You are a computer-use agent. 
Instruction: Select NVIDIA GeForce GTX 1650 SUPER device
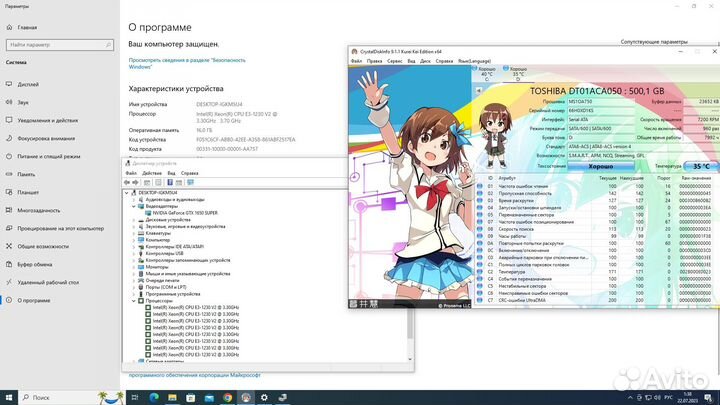185,213
